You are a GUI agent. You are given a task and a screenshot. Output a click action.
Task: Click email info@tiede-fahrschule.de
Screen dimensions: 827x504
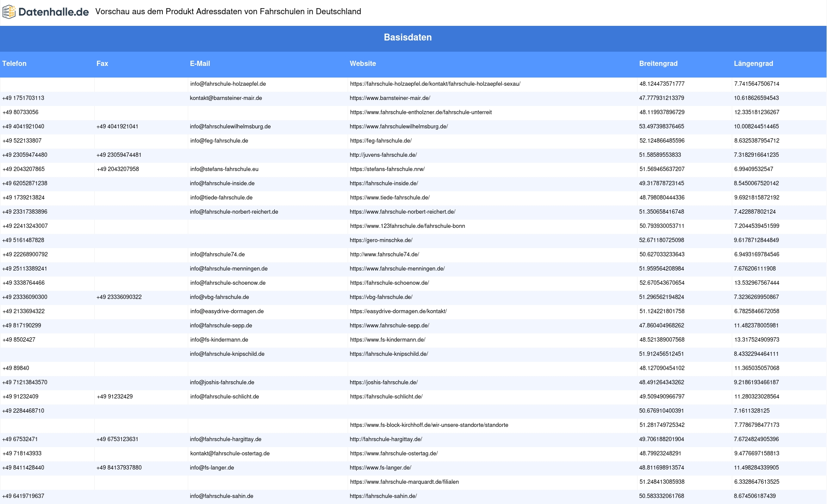pos(221,198)
